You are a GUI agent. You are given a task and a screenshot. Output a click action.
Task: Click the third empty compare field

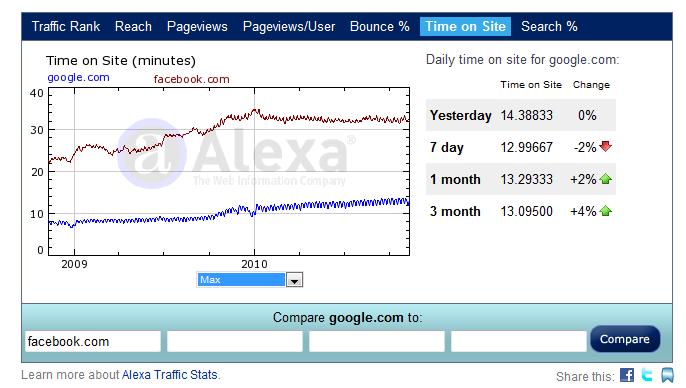coord(377,341)
